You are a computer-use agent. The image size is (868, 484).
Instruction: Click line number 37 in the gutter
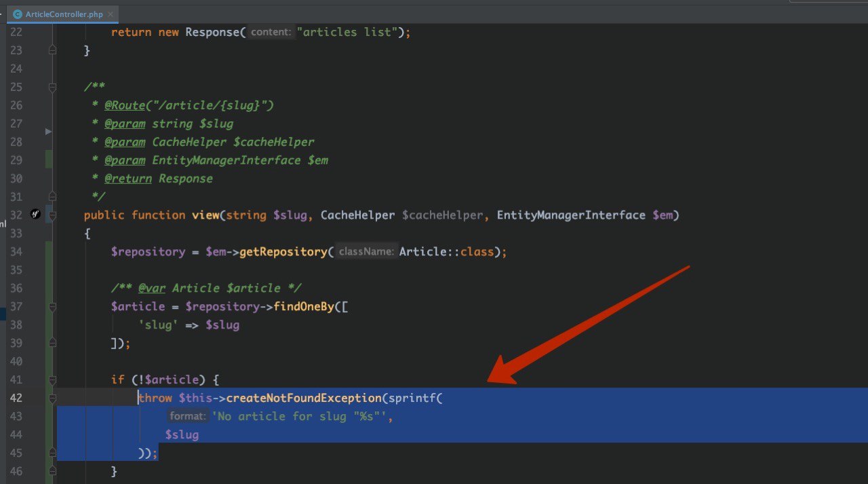(x=16, y=307)
